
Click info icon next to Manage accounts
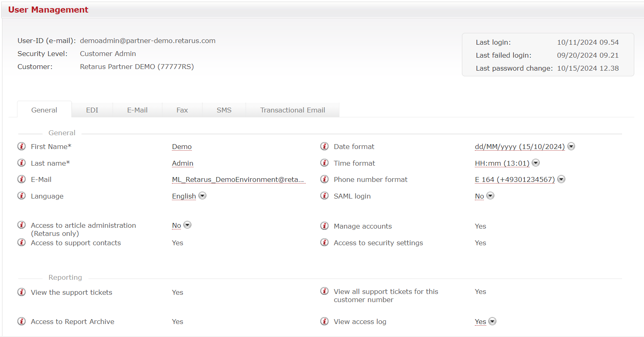click(x=324, y=226)
